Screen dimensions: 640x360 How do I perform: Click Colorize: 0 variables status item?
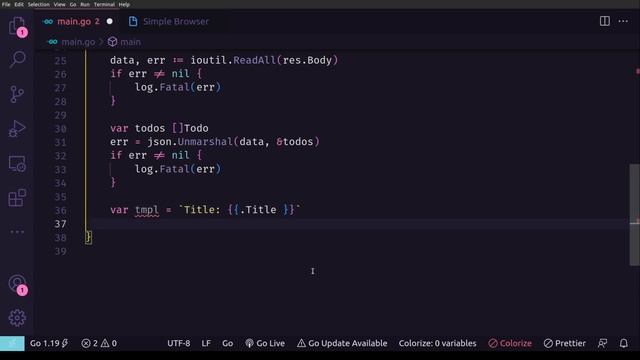[x=438, y=343]
